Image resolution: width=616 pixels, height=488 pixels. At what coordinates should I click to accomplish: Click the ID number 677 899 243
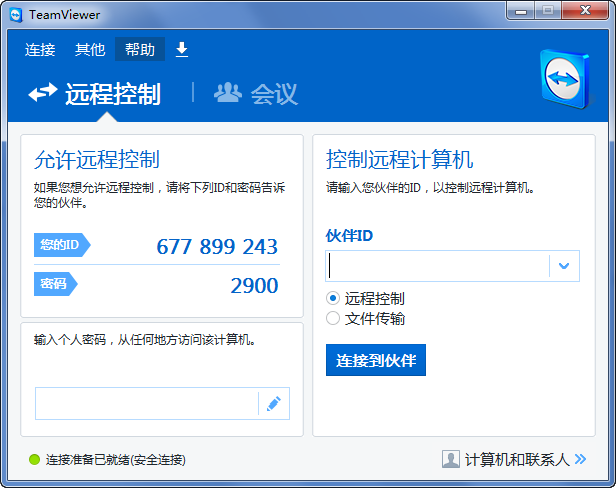click(217, 247)
